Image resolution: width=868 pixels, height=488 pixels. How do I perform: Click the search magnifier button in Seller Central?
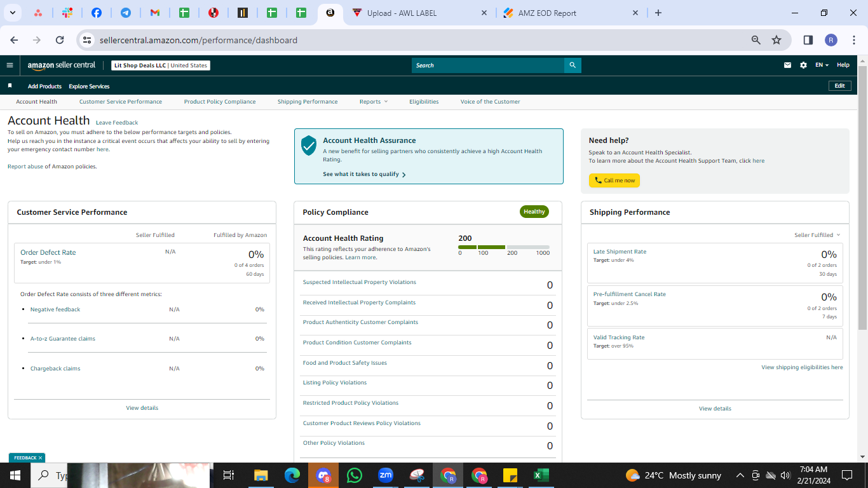click(573, 65)
